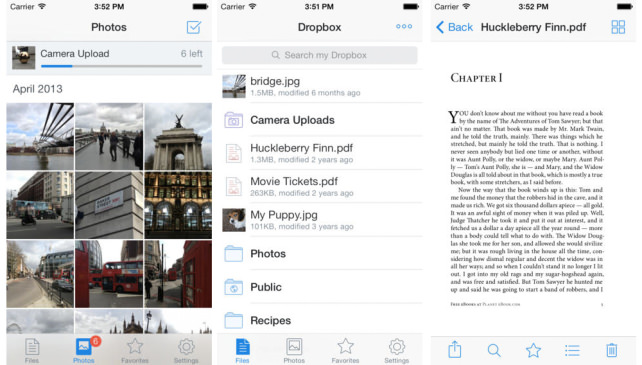Tap the search magnifier in PDF toolbar
The height and width of the screenshot is (365, 642).
point(494,350)
